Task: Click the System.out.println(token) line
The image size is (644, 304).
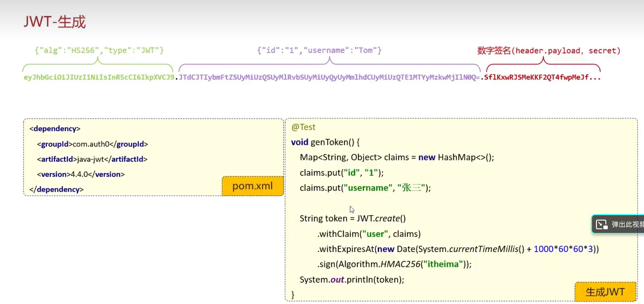Action: 352,280
